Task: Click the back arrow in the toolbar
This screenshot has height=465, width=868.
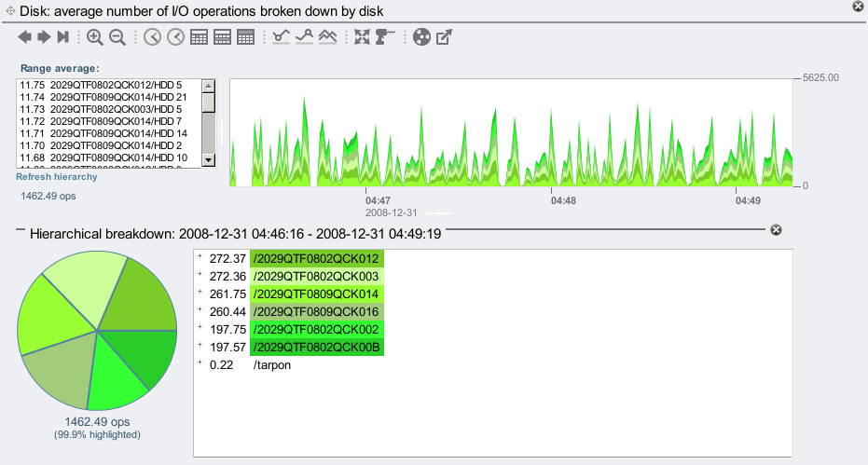Action: click(x=25, y=37)
